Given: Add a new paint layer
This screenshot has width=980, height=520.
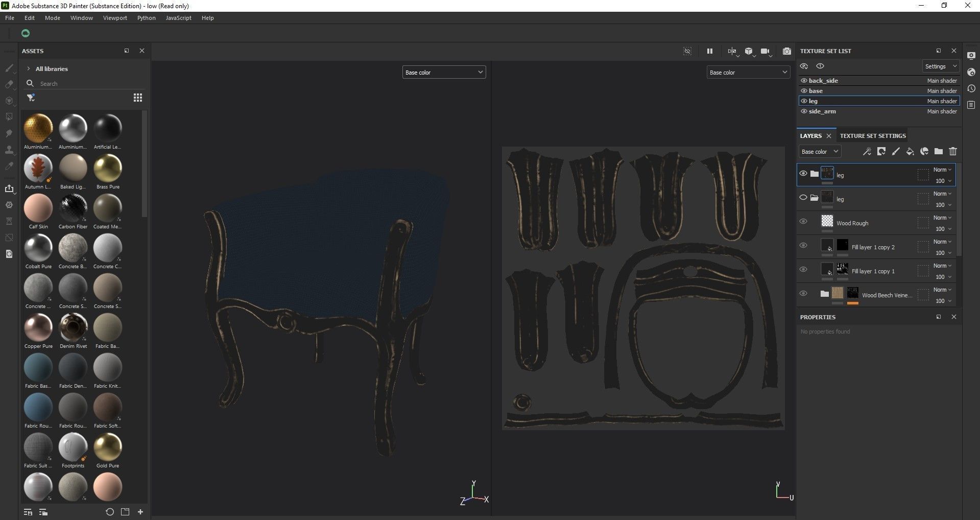Looking at the screenshot, I should (896, 151).
